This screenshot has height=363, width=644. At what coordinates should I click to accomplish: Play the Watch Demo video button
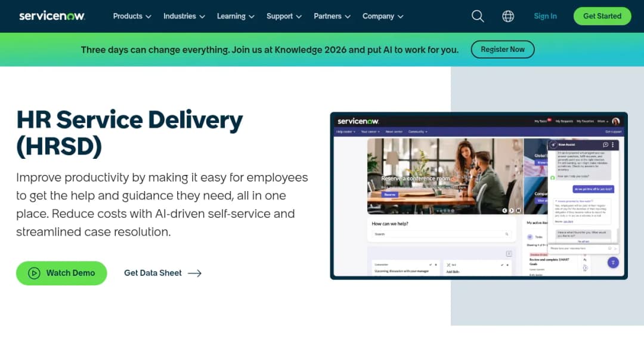coord(61,273)
